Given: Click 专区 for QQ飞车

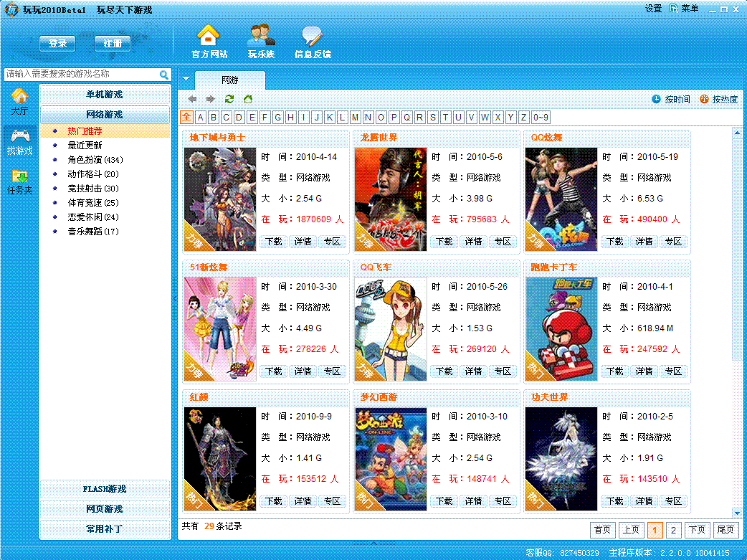Looking at the screenshot, I should [503, 371].
